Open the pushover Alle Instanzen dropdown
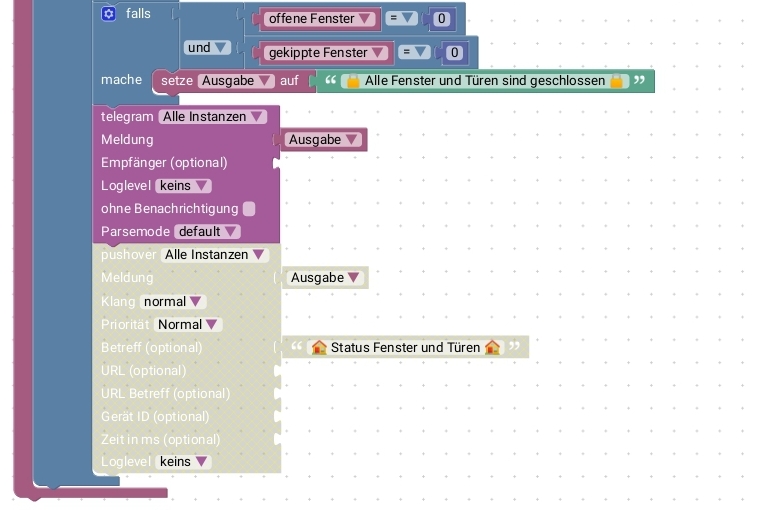Image resolution: width=763 pixels, height=510 pixels. point(215,255)
